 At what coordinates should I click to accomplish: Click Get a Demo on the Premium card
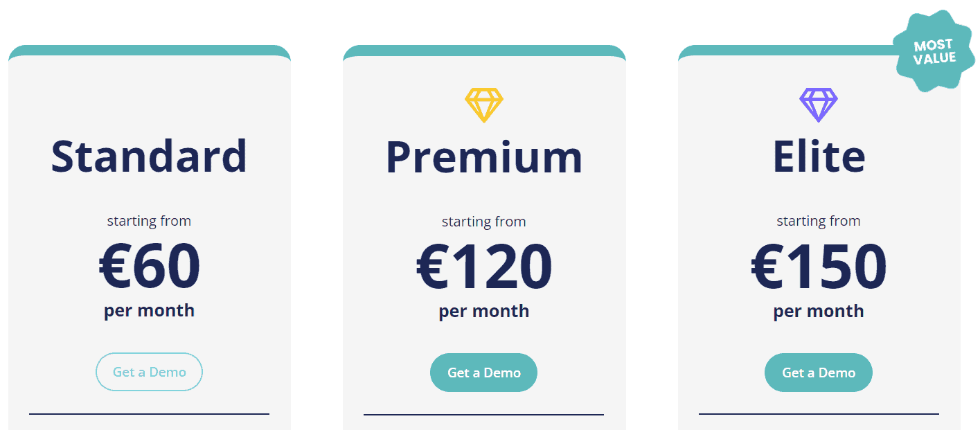coord(483,372)
